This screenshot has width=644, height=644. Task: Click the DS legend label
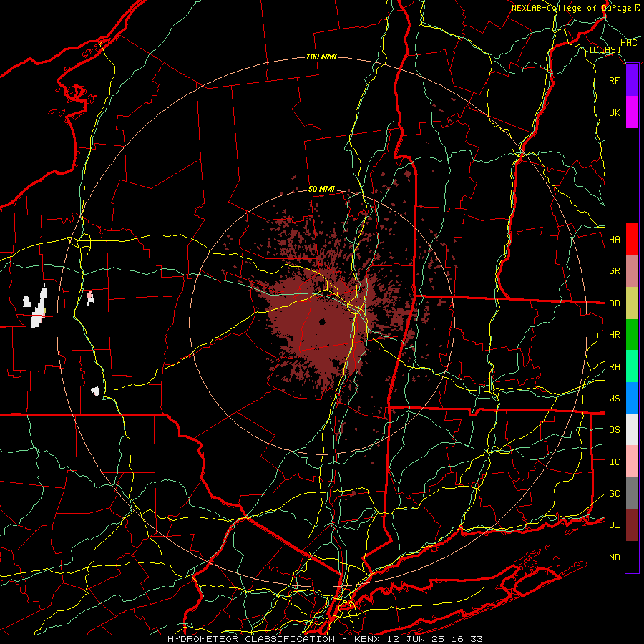[x=615, y=430]
